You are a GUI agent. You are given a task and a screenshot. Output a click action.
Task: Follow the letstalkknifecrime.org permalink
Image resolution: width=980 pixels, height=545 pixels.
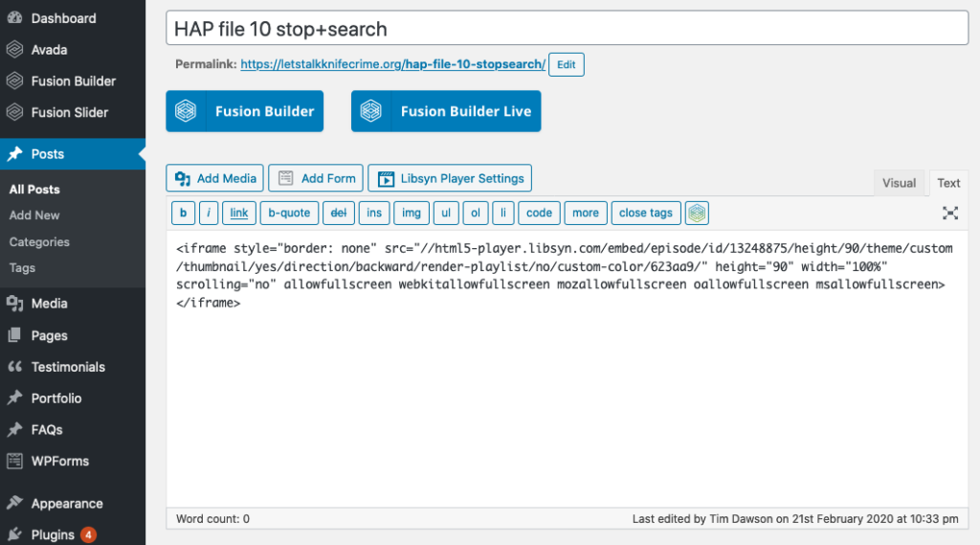tap(392, 64)
